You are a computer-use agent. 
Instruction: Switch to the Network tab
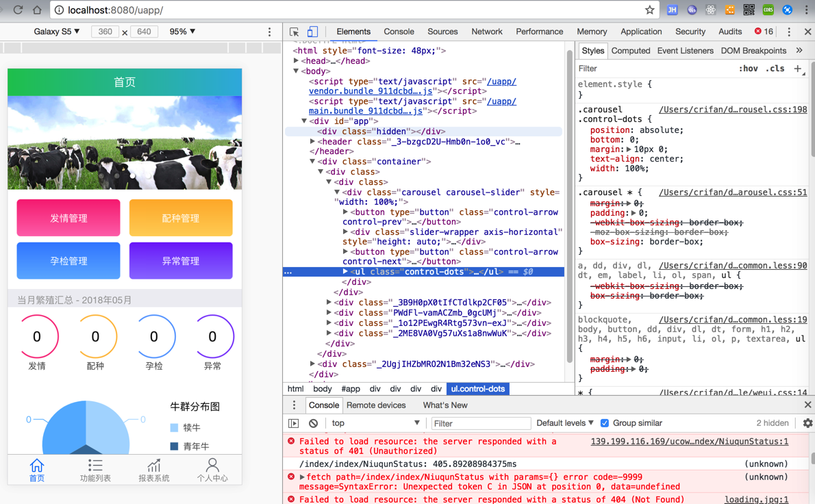[486, 32]
